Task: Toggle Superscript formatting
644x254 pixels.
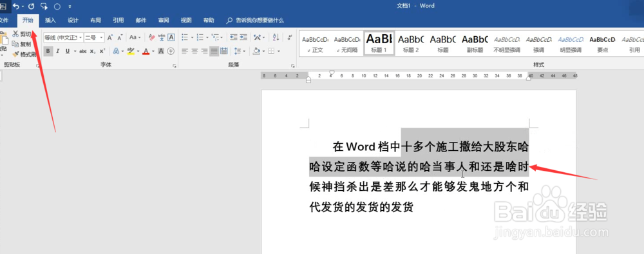Action: click(102, 52)
